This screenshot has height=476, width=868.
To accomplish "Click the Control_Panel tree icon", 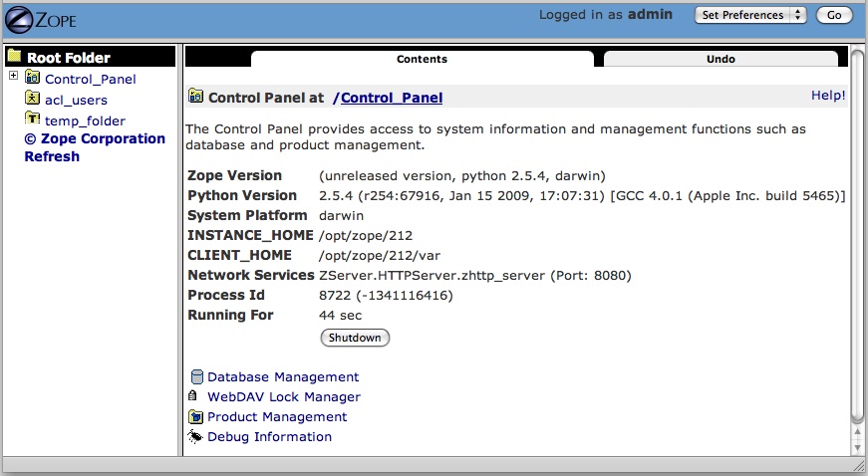I will click(x=32, y=79).
